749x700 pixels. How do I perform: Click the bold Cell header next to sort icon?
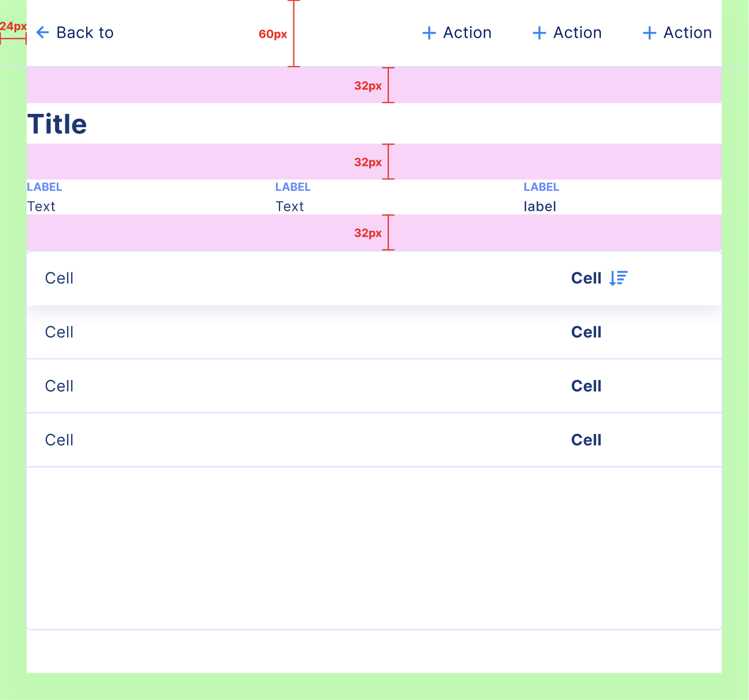(x=586, y=278)
